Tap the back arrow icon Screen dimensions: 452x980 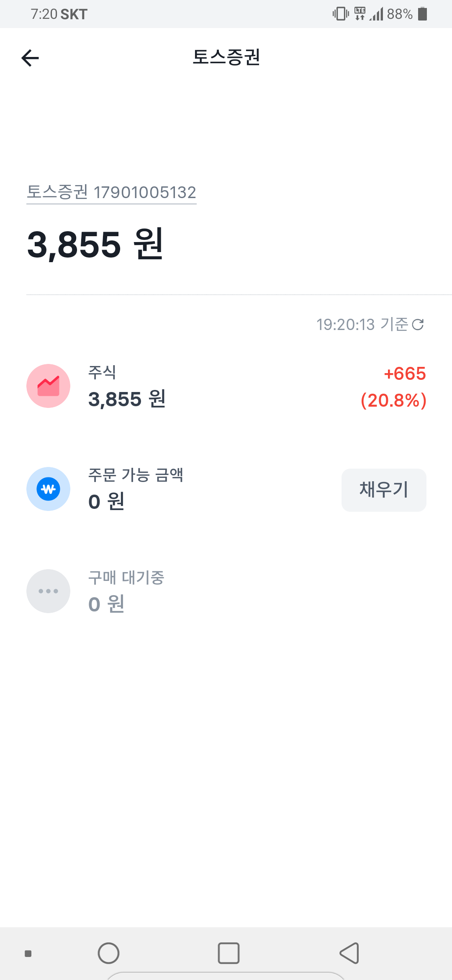tap(30, 58)
